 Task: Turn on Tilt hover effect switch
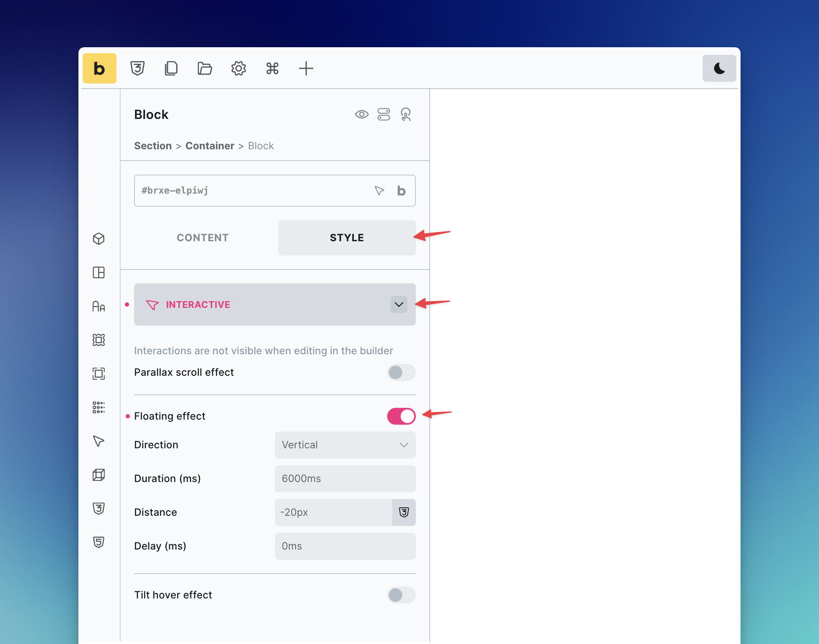pos(401,595)
